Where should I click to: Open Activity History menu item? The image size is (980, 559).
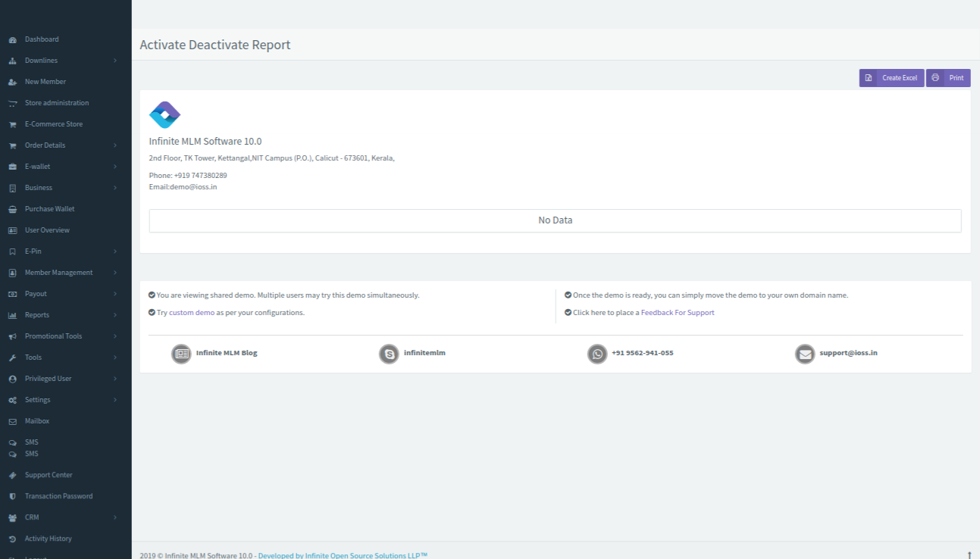pos(49,539)
